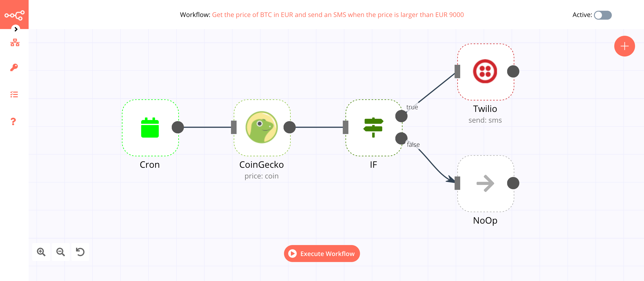The height and width of the screenshot is (281, 644).
Task: Click the help question mark menu item
Action: [x=14, y=122]
